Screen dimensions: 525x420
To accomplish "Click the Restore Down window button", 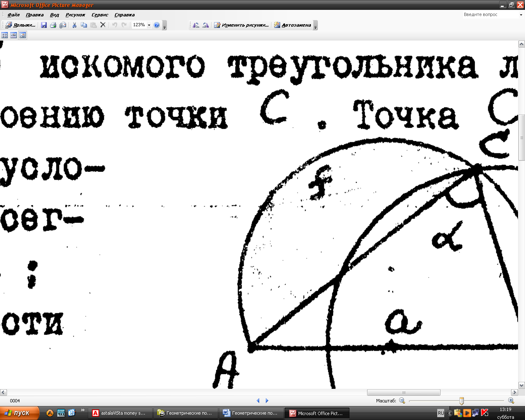I will coord(511,5).
